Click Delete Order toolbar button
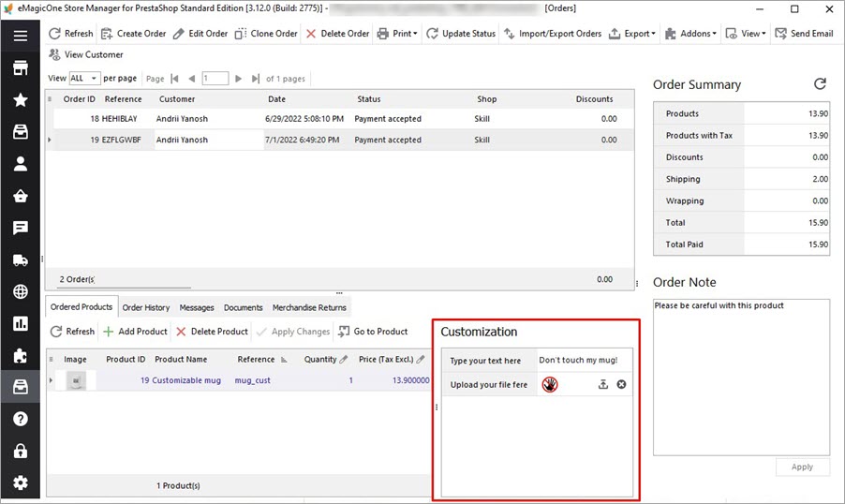Screen dimensions: 845x504 [x=338, y=34]
